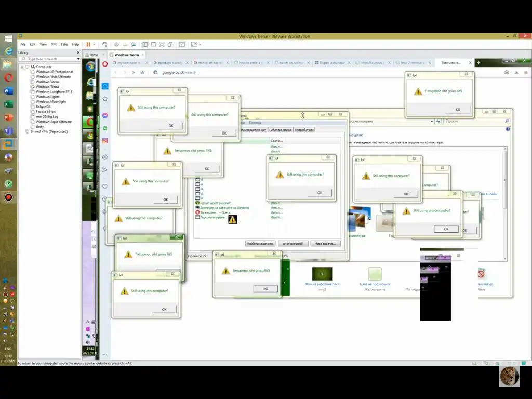The height and width of the screenshot is (399, 532).
Task: Open the Edit menu in VMware
Action: click(33, 44)
